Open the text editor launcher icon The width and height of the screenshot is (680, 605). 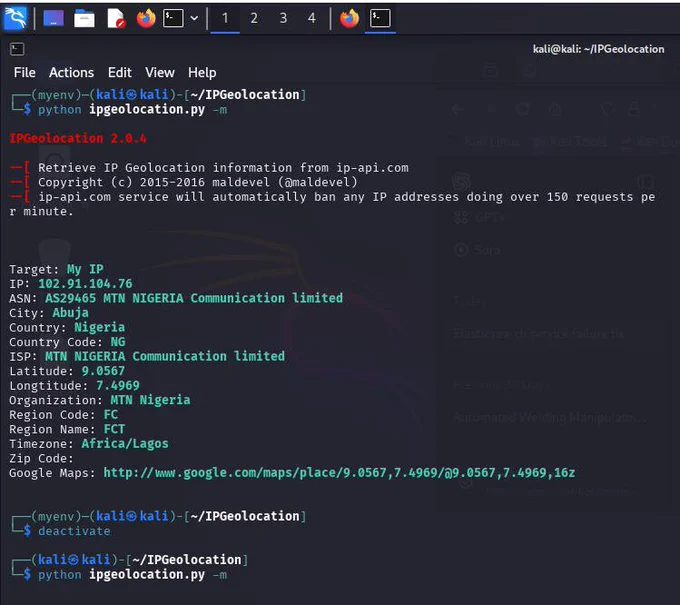tap(116, 19)
